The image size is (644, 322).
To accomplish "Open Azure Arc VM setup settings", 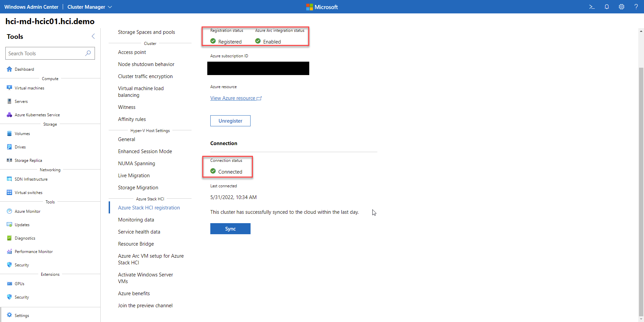I will [x=151, y=259].
